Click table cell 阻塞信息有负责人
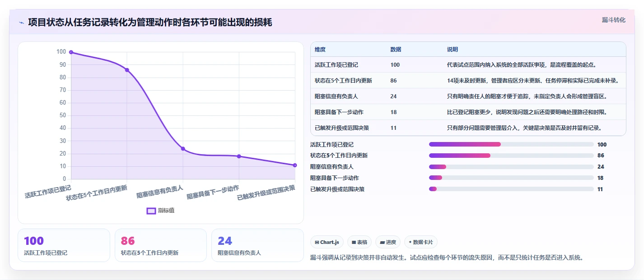The width and height of the screenshot is (644, 280). (336, 96)
